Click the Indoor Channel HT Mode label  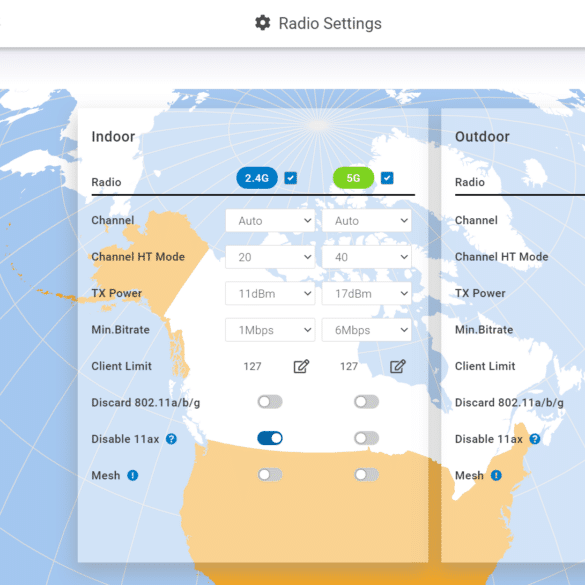(138, 257)
